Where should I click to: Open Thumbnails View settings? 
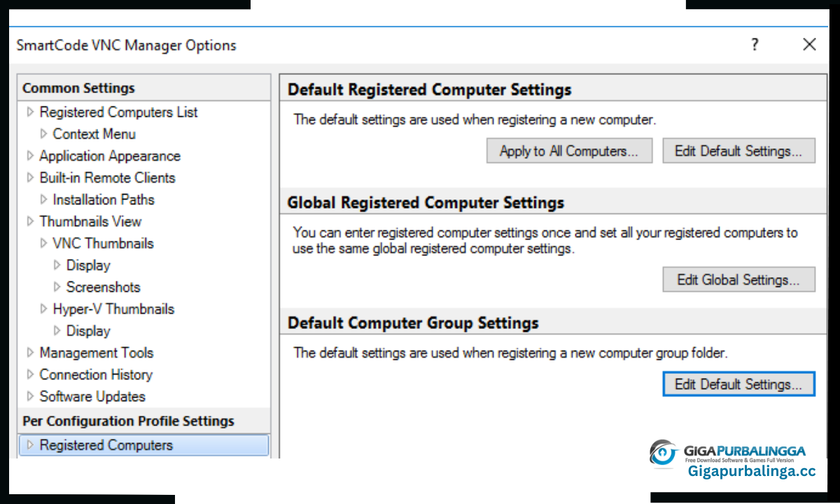click(x=90, y=221)
